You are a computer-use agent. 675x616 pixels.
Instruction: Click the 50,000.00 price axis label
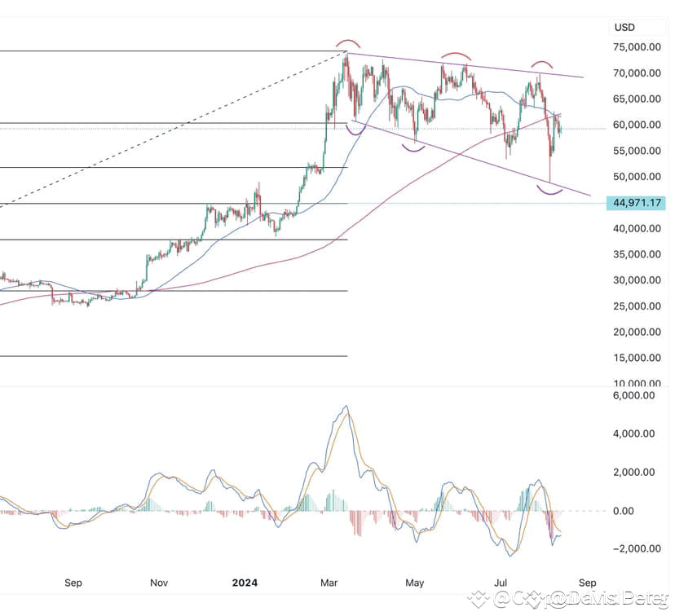(x=637, y=176)
